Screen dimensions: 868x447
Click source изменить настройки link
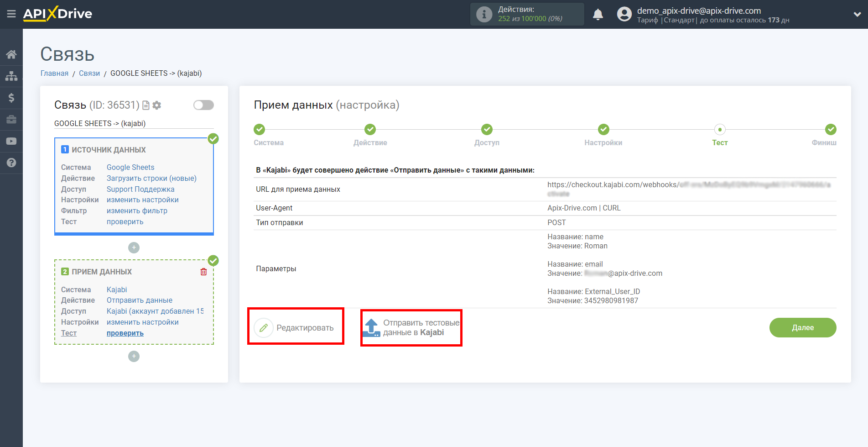click(x=143, y=200)
